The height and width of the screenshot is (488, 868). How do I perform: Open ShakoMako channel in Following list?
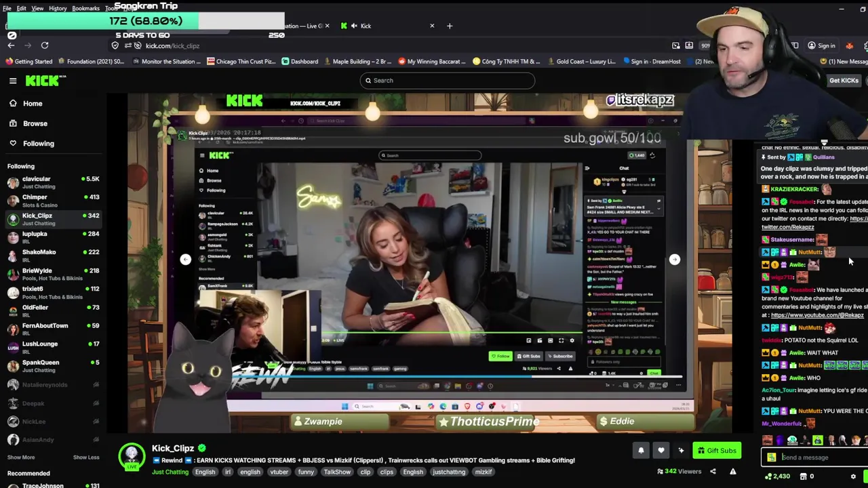53,256
